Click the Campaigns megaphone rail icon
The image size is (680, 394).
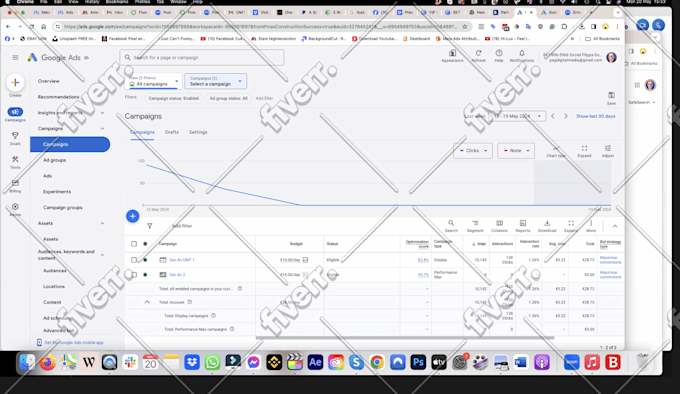coord(15,112)
